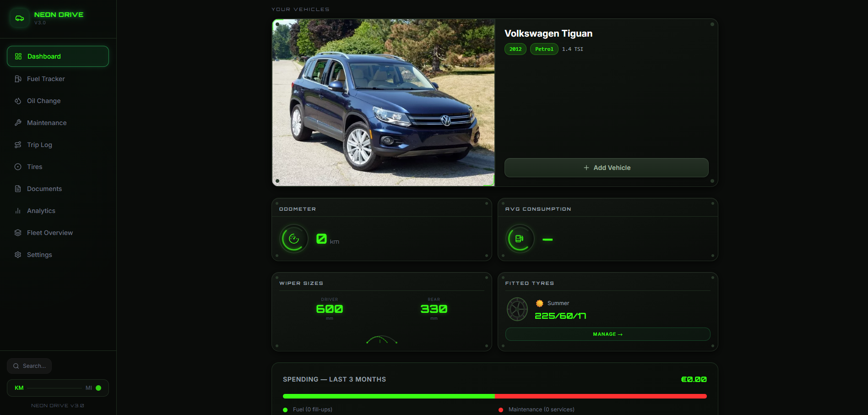Click the Maintenance wrench icon
Screen dimensions: 868x415
click(x=18, y=123)
